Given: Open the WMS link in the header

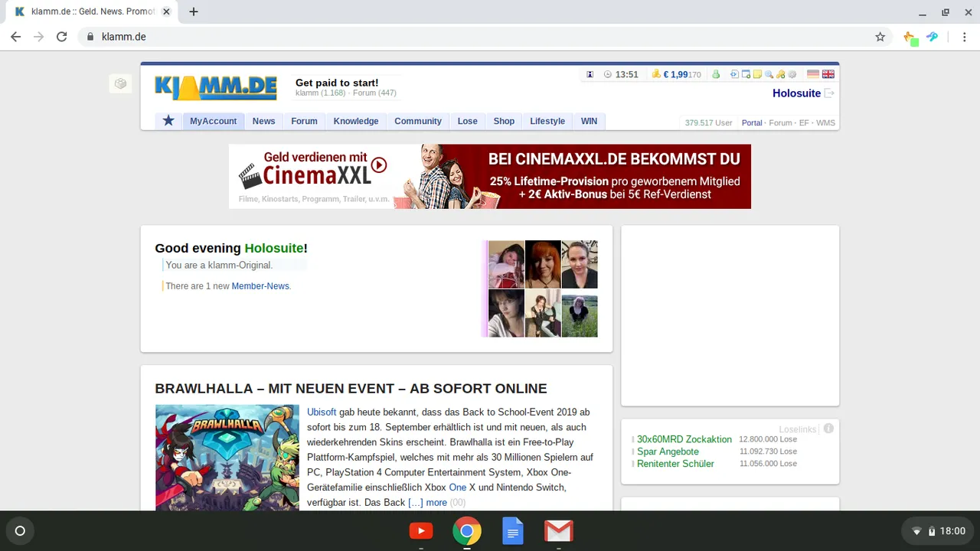Looking at the screenshot, I should click(x=825, y=123).
